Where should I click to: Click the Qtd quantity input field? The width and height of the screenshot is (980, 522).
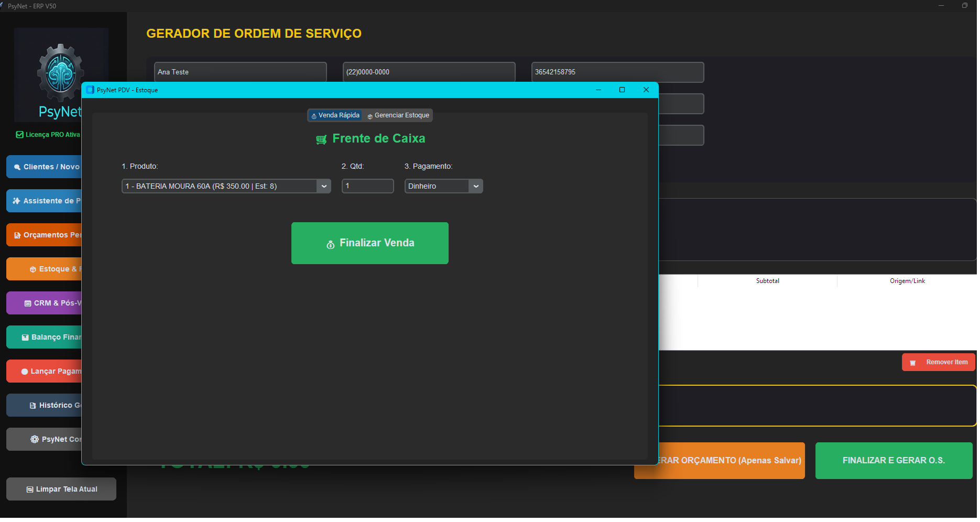(x=367, y=186)
